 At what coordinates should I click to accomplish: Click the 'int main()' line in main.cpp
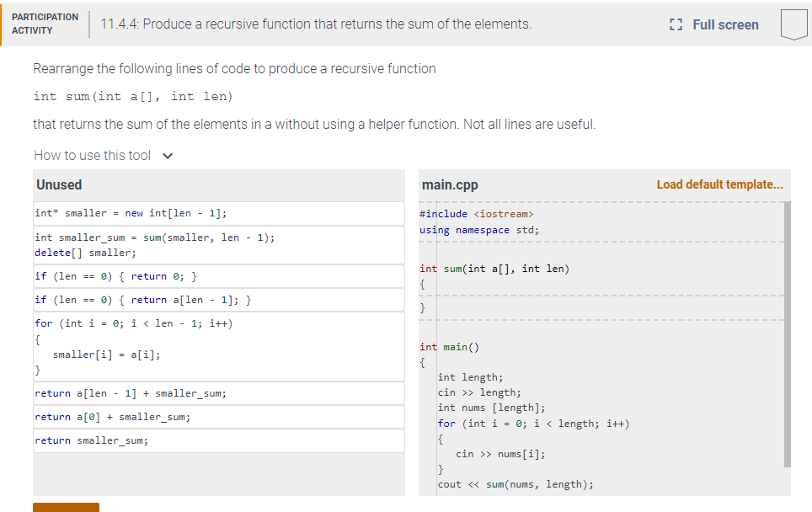(448, 347)
